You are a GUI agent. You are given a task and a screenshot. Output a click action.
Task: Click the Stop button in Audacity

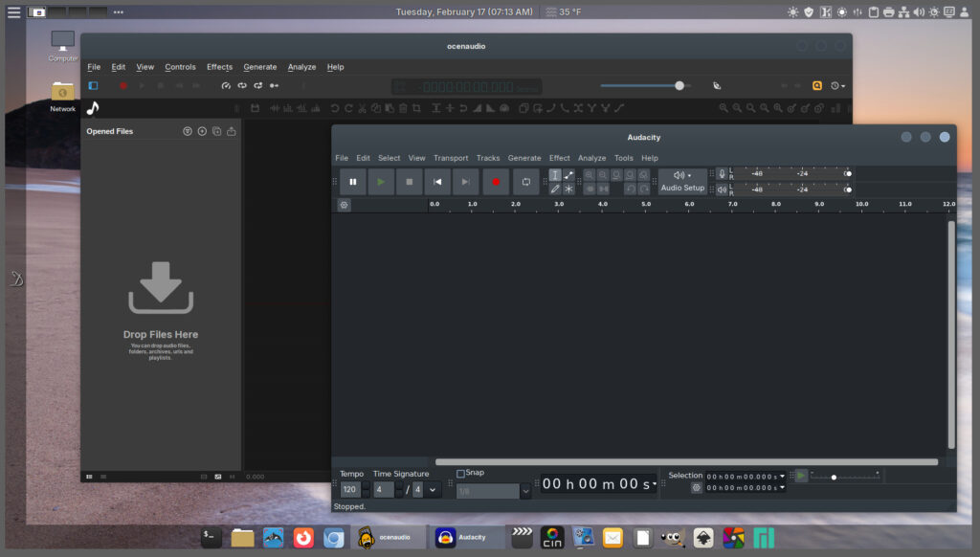(410, 182)
